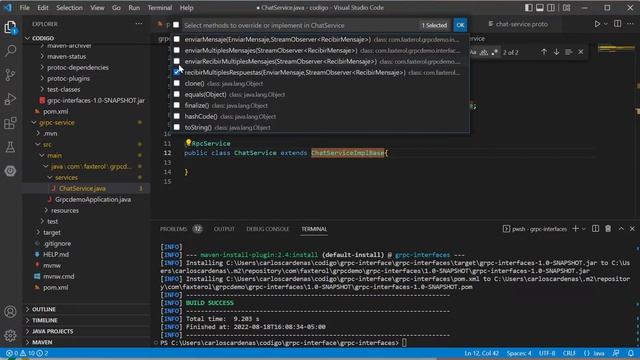Image resolution: width=640 pixels, height=360 pixels.
Task: Go to previous find match arrow
Action: tap(544, 52)
